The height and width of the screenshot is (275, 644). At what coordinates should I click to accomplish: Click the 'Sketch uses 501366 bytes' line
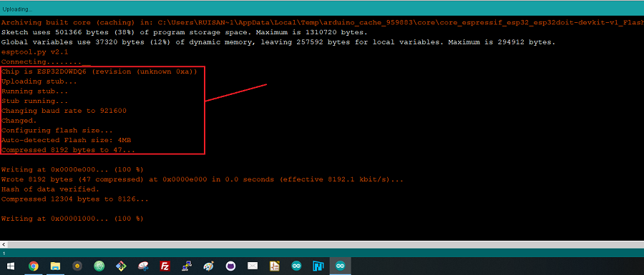coord(185,32)
